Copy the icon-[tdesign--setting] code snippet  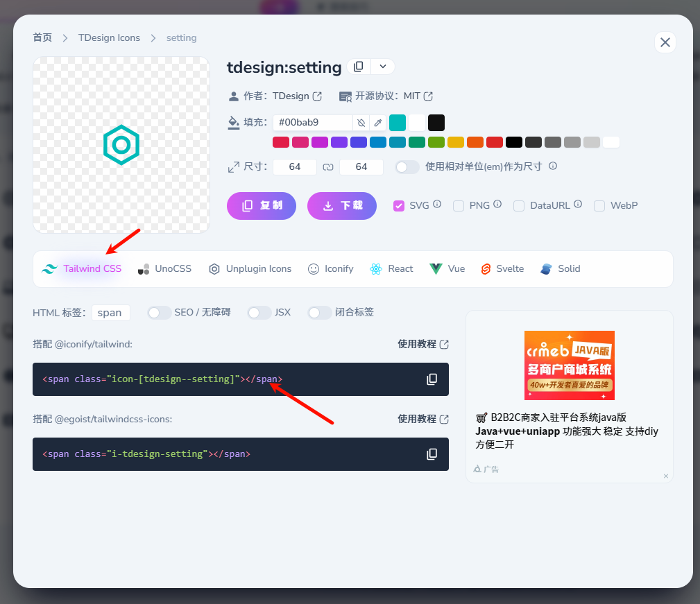click(432, 379)
